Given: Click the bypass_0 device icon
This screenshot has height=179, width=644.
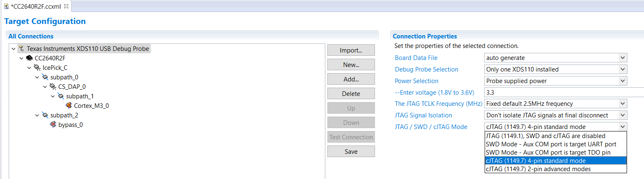Looking at the screenshot, I should click(53, 125).
